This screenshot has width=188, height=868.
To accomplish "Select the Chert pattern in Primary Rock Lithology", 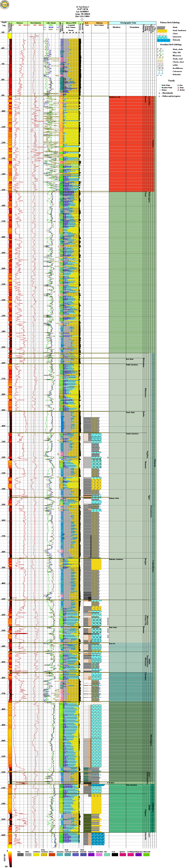I will 162,34.
